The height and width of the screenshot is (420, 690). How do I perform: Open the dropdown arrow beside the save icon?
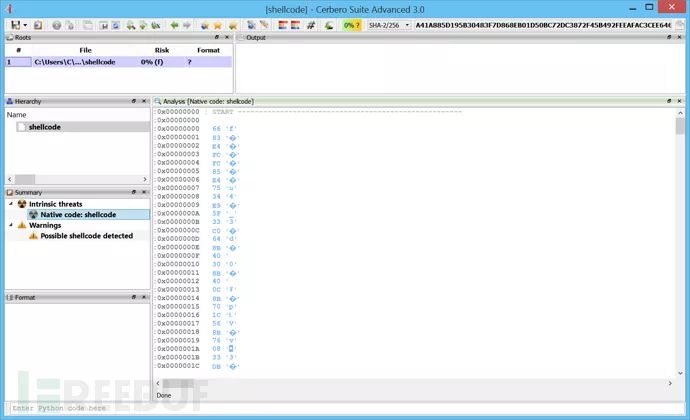[x=25, y=26]
